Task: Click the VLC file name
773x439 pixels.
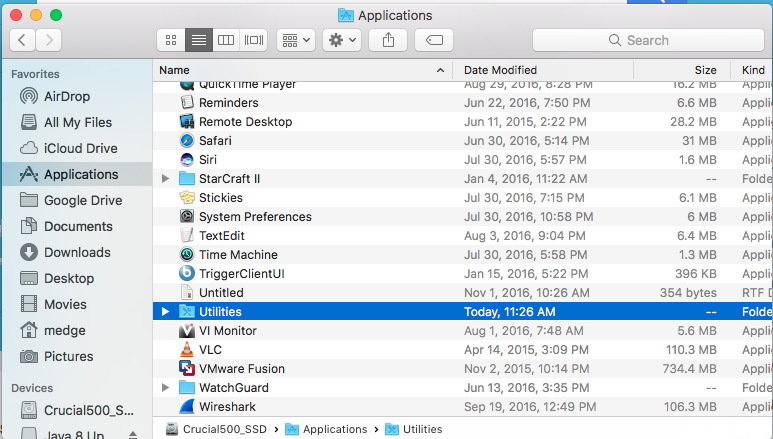Action: (x=211, y=350)
